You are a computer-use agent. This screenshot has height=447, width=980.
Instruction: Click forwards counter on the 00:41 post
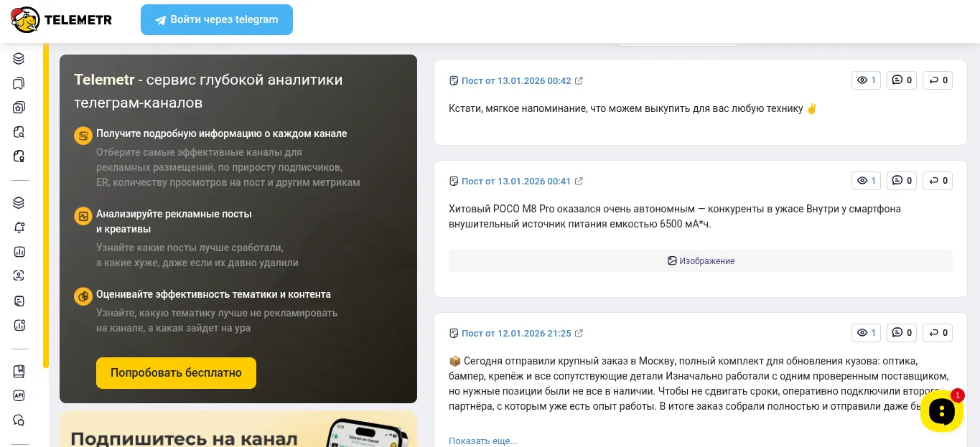tap(938, 181)
